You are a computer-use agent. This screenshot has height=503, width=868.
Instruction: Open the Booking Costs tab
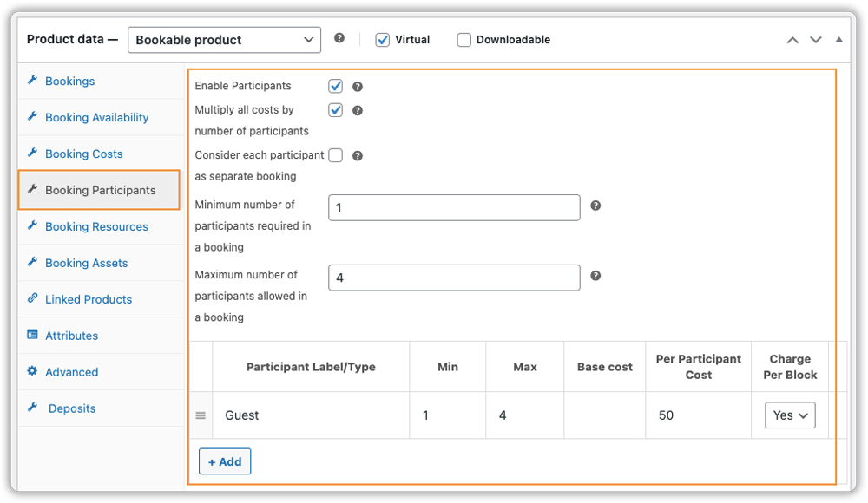point(84,154)
